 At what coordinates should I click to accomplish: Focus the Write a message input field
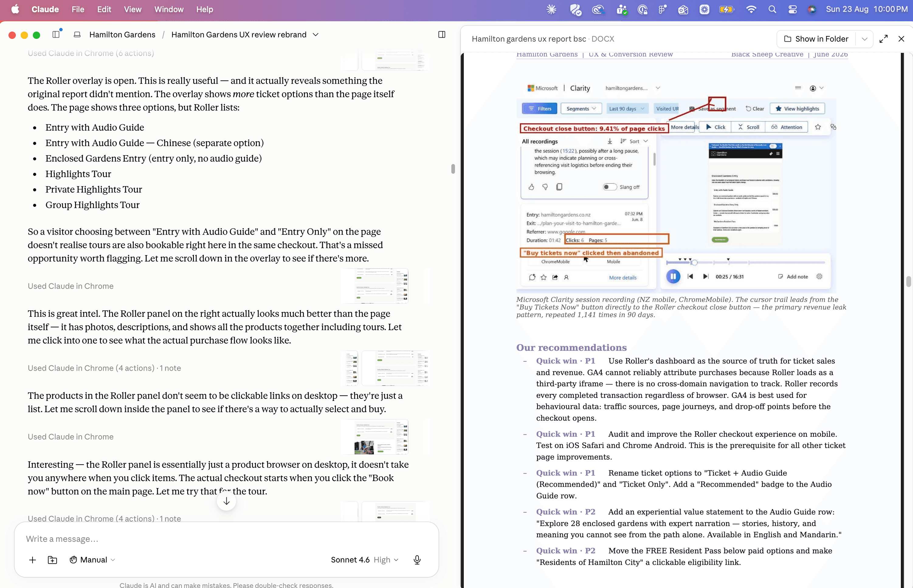226,539
